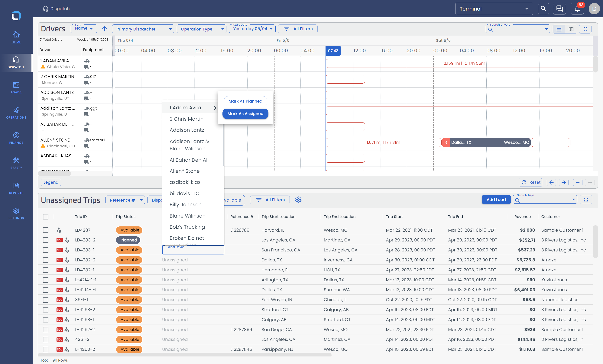Click Mark As Assigned button
This screenshot has height=364, width=603.
click(245, 114)
